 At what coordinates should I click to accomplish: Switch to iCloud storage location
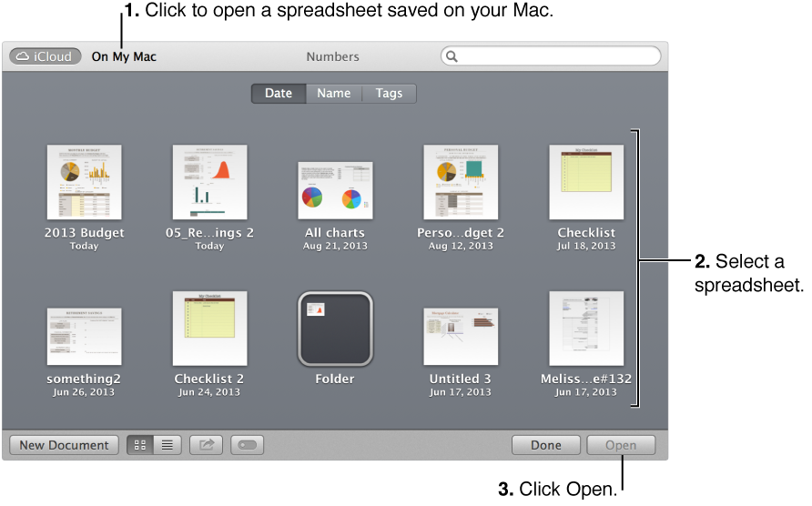coord(45,56)
